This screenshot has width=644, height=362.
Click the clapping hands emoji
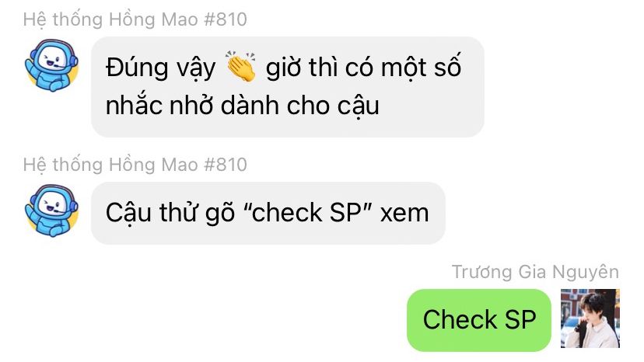[x=241, y=67]
